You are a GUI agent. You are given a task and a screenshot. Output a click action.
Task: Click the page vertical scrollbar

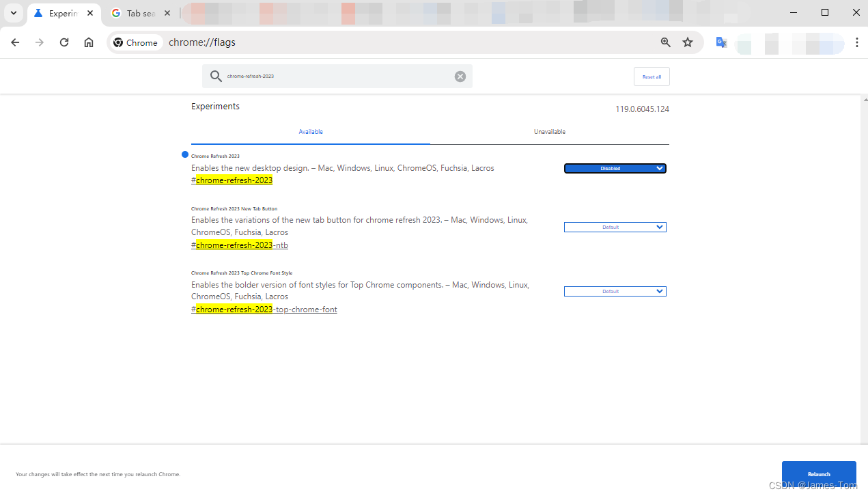coord(864,269)
